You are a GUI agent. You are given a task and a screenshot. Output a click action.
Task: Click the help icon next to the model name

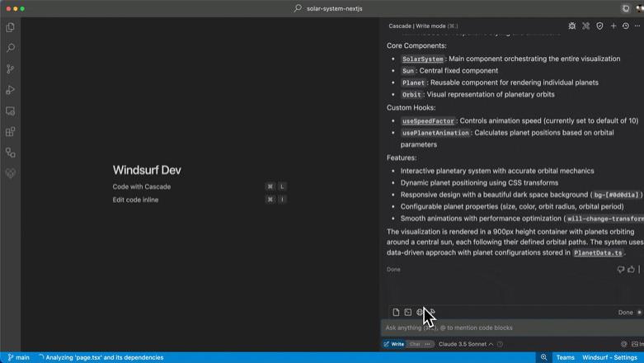[500, 344]
